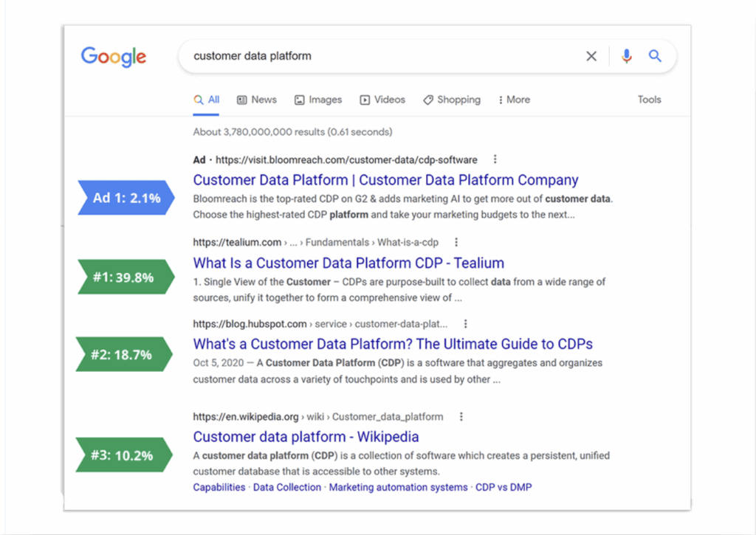
Task: Click the CDP vs DMP sitelink
Action: [503, 487]
